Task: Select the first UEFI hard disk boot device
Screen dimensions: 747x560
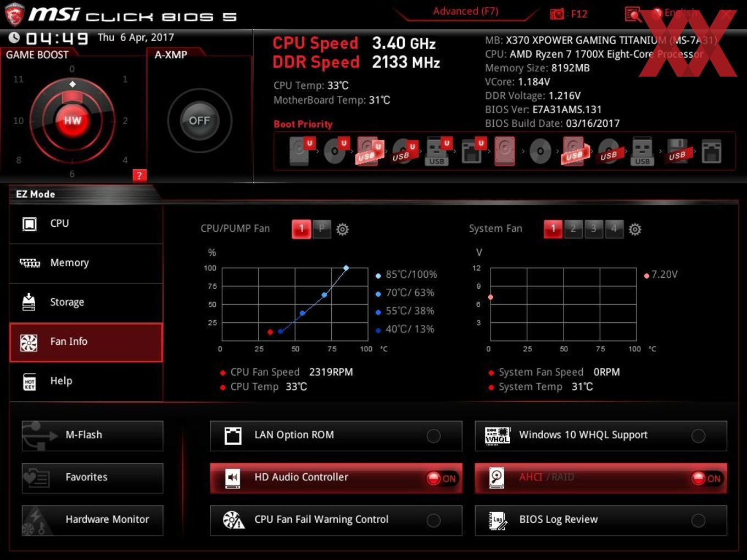Action: 301,152
